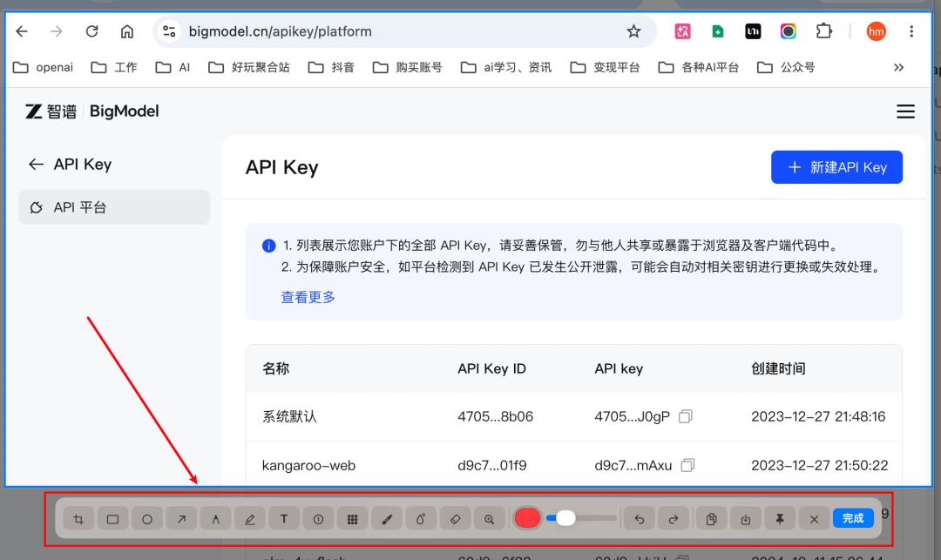Click the d9c7...01f9 key ID
941x560 pixels.
click(x=492, y=466)
